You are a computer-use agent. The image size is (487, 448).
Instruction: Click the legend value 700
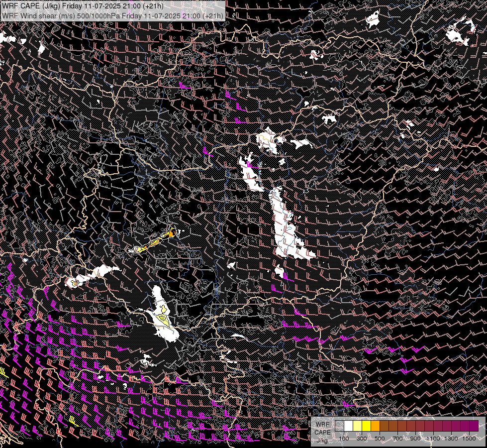[x=397, y=439]
